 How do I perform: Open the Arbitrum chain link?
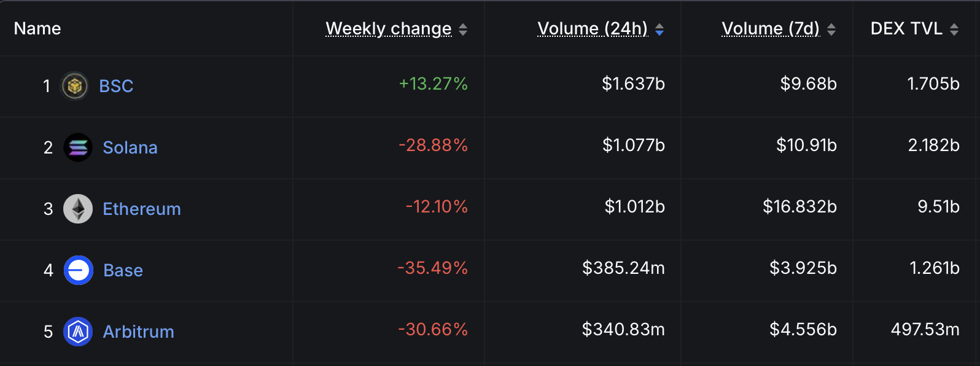[x=139, y=332]
